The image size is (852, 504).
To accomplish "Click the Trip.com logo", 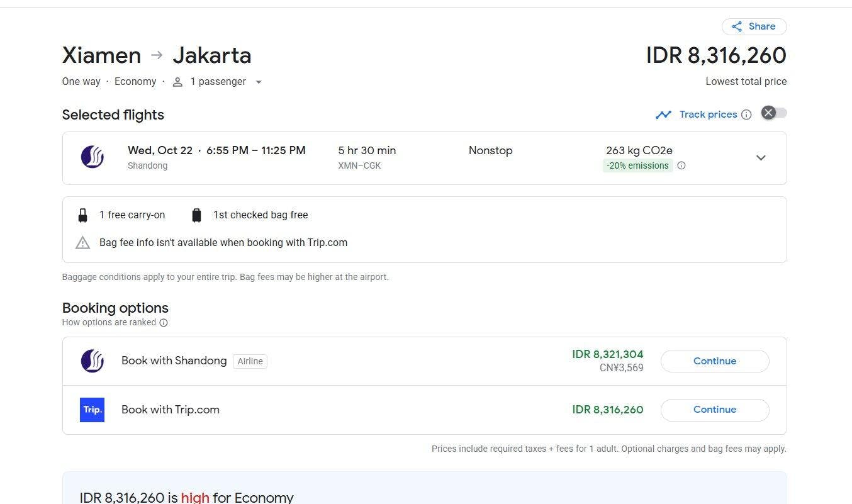I will click(x=92, y=410).
